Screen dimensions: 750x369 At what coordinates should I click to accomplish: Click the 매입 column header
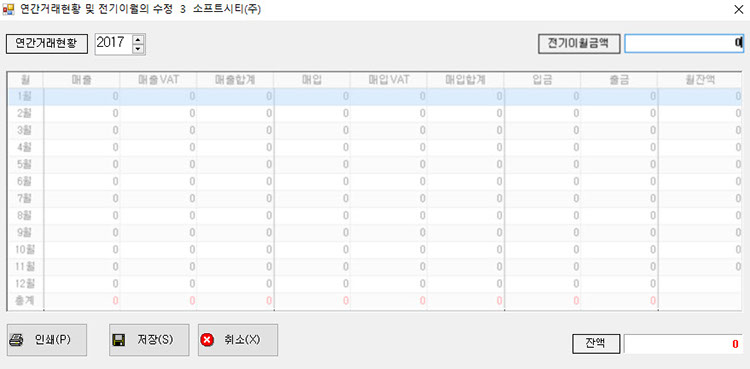[312, 80]
